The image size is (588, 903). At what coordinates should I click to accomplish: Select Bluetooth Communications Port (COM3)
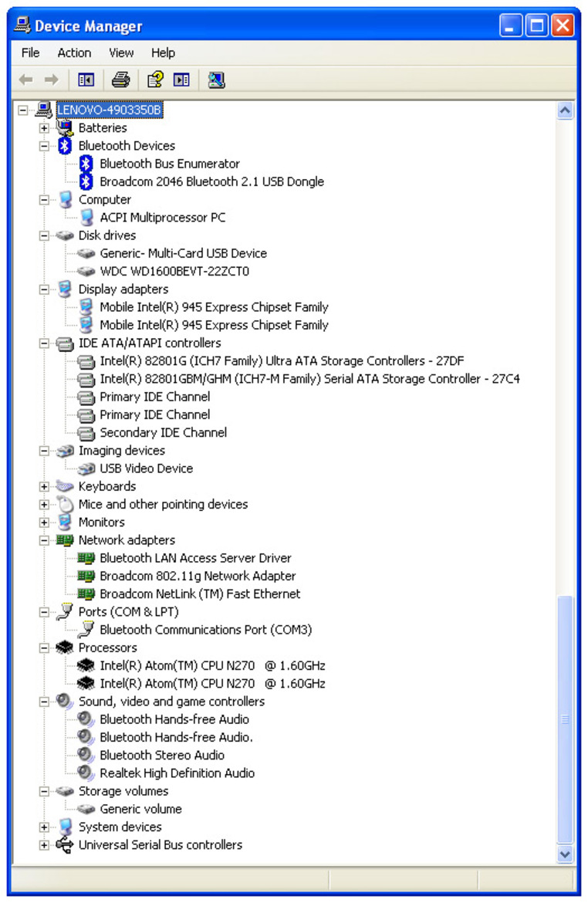click(205, 630)
